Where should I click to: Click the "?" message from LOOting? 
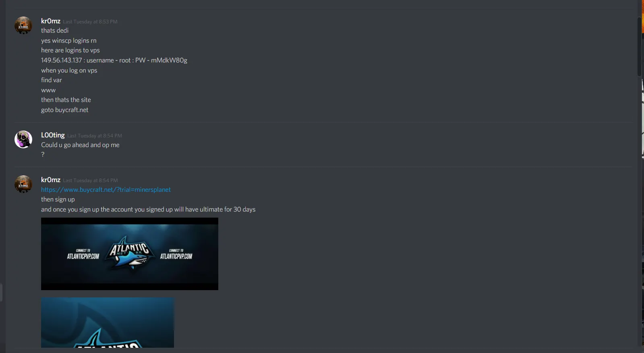point(43,155)
